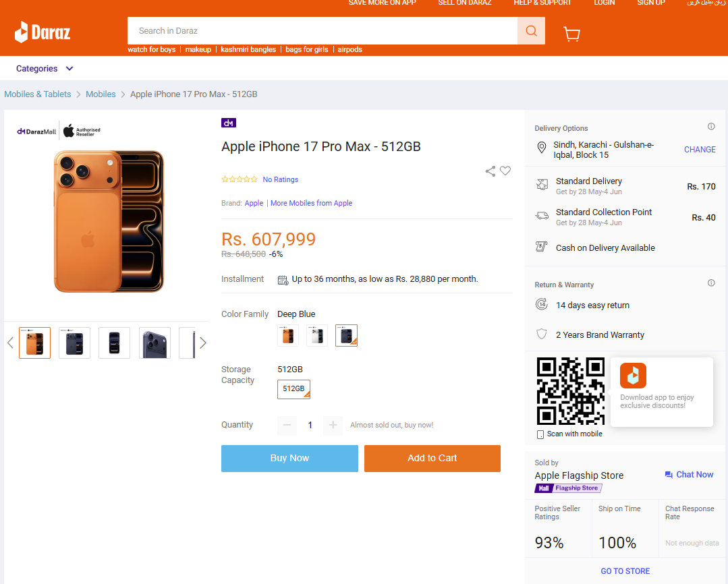This screenshot has height=584, width=728.
Task: Add to wishlist with heart icon
Action: (x=505, y=171)
